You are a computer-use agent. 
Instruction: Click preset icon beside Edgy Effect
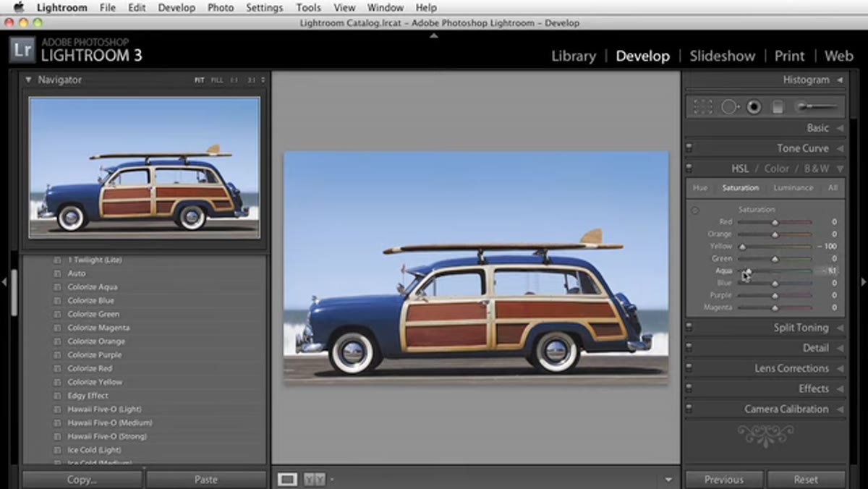tap(58, 396)
